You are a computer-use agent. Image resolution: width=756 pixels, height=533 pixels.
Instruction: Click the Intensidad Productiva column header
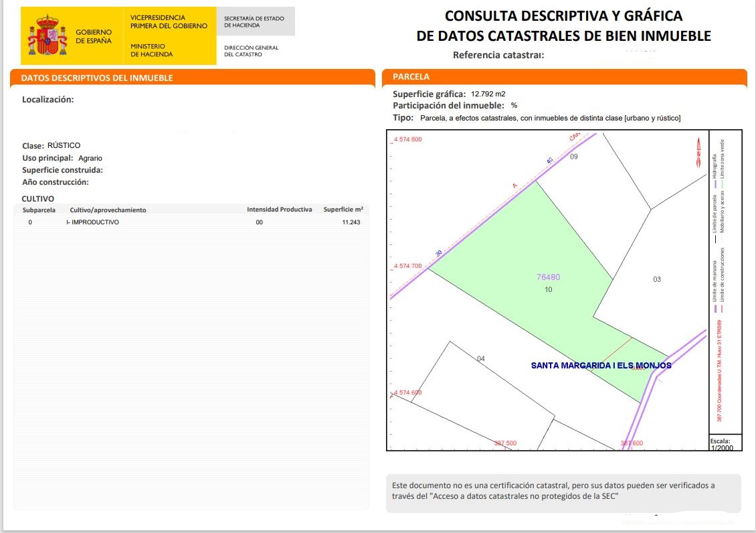pos(279,210)
